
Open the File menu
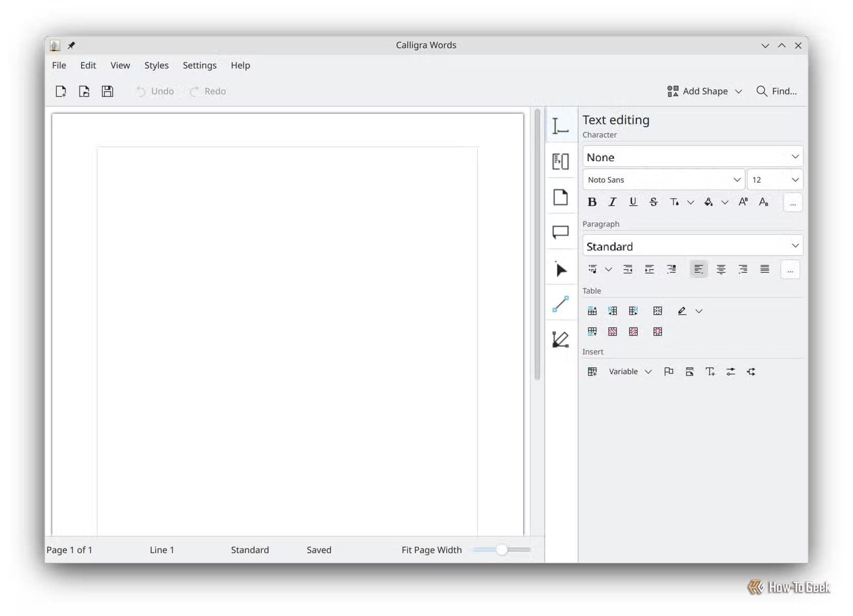59,66
